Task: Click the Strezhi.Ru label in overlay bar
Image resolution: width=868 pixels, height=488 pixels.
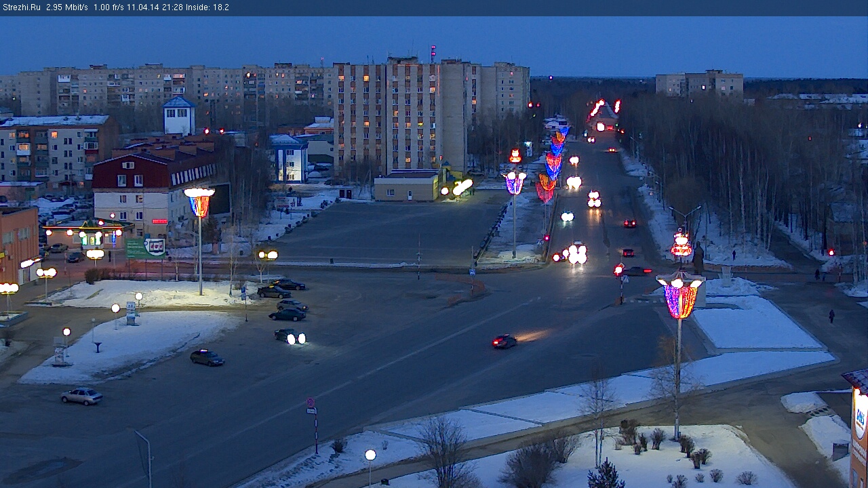Action: [21, 7]
